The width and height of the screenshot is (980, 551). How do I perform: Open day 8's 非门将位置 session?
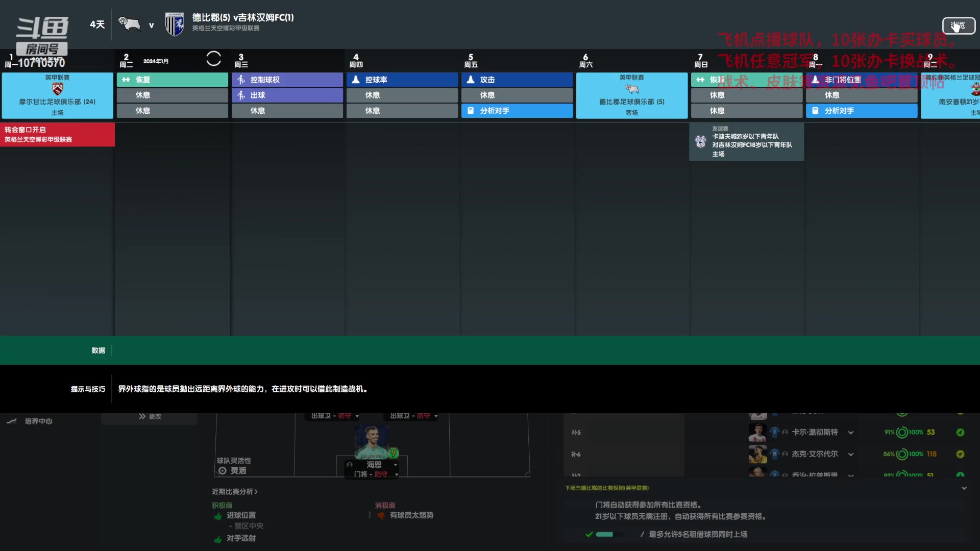[x=862, y=80]
